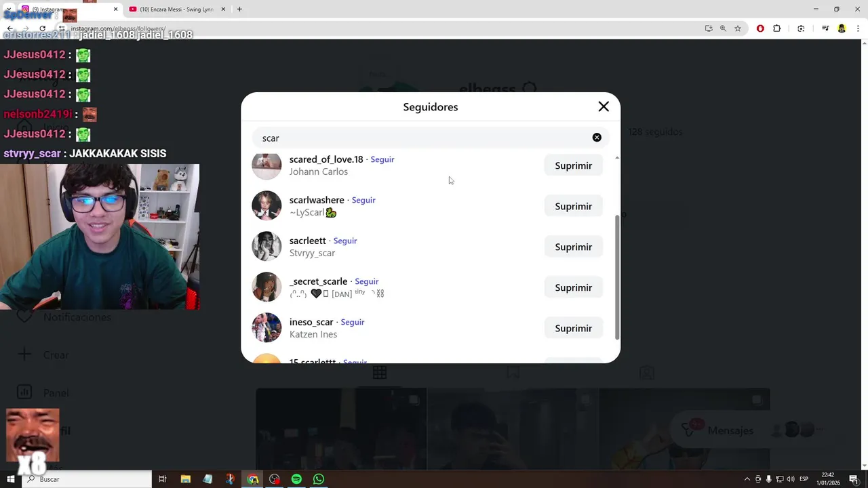
Task: Open Task View on the taskbar
Action: coord(163,479)
